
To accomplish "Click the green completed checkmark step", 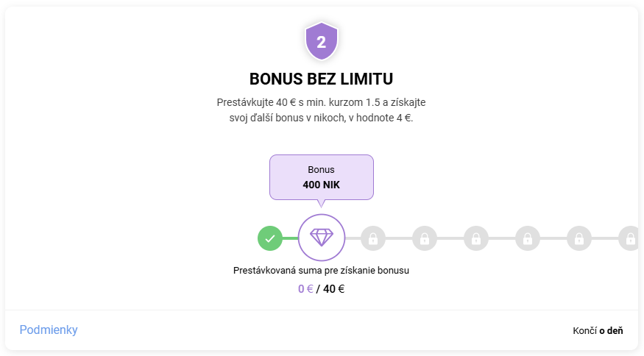I will [270, 238].
